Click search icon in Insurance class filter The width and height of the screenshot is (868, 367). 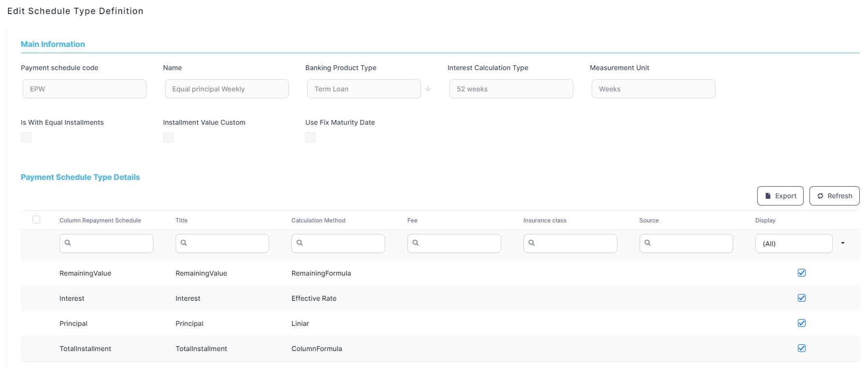pos(532,243)
